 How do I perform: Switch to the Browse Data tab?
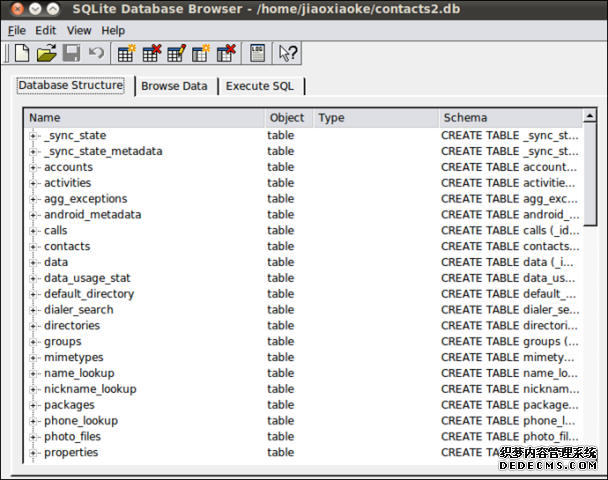[174, 86]
